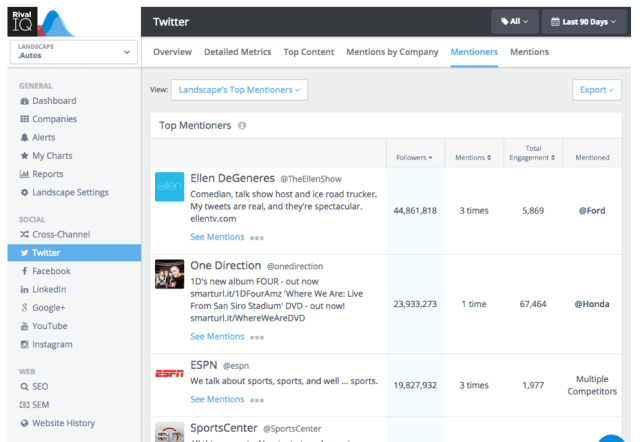Click followers value 44,861,818

415,211
